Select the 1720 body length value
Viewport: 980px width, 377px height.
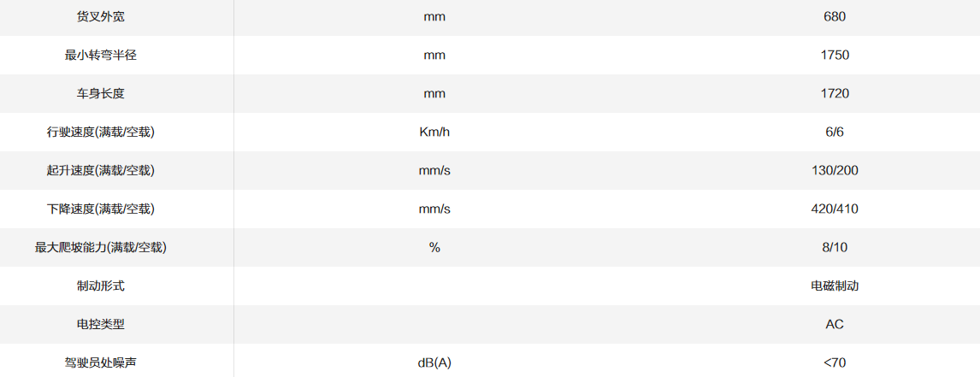(834, 94)
